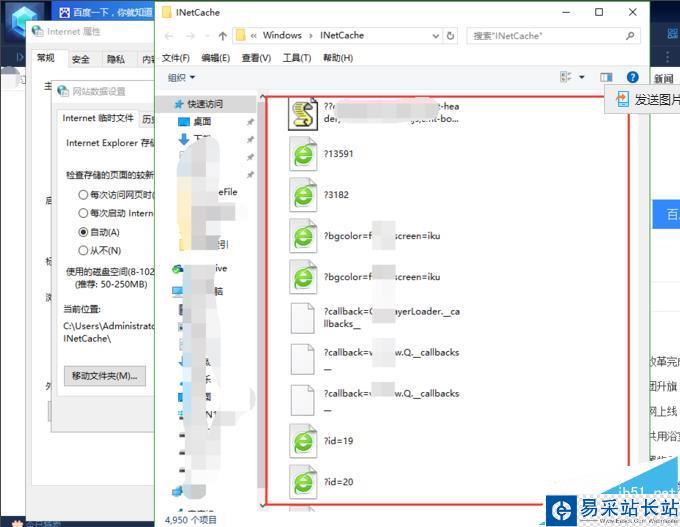Click the Forward arrow in INetCache explorer

190,36
